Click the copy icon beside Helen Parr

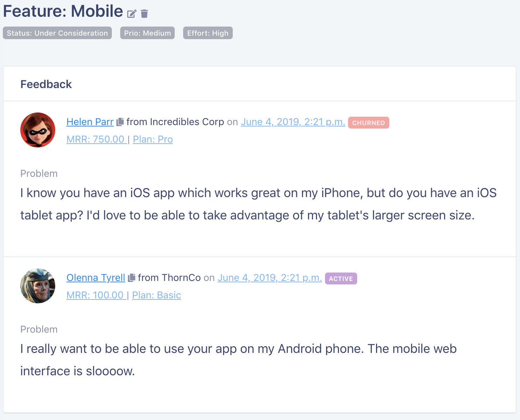pos(120,122)
